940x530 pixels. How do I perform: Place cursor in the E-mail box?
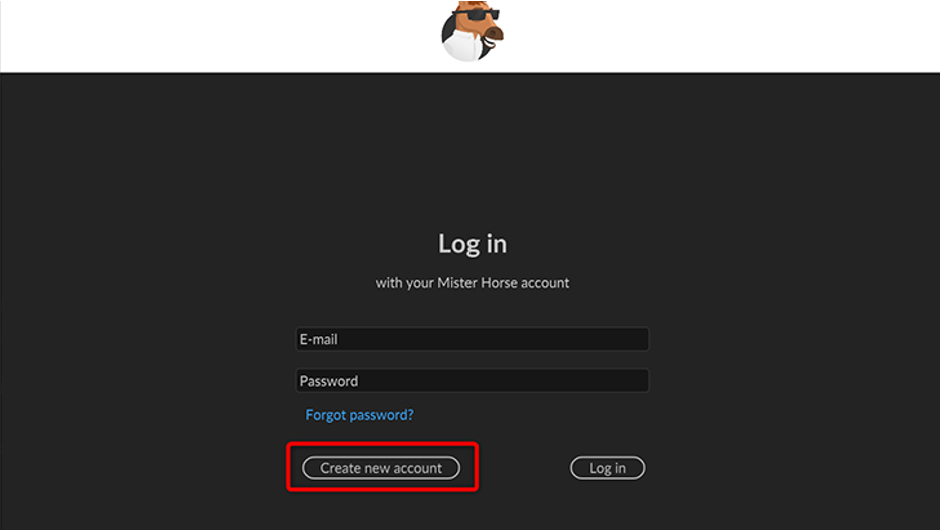[x=472, y=339]
